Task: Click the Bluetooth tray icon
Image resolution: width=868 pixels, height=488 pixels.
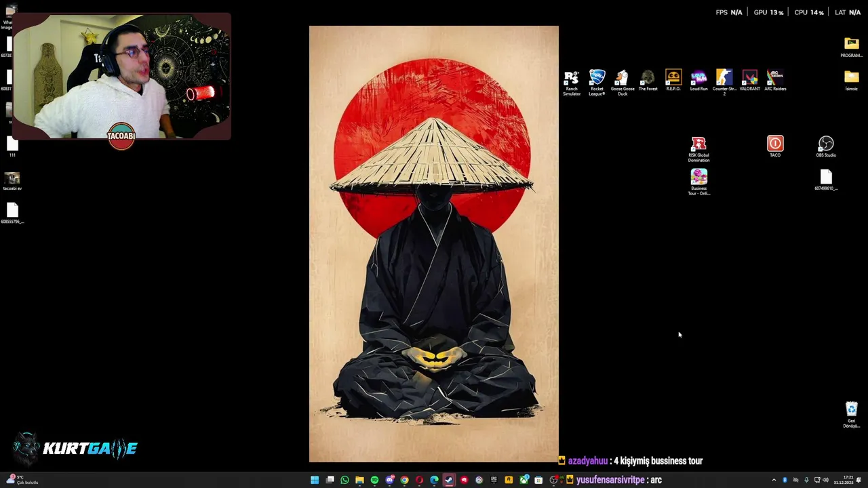Action: (x=785, y=480)
